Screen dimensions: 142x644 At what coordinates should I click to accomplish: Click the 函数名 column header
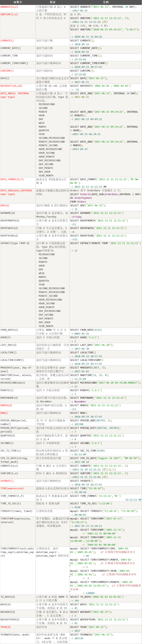tap(18, 2)
